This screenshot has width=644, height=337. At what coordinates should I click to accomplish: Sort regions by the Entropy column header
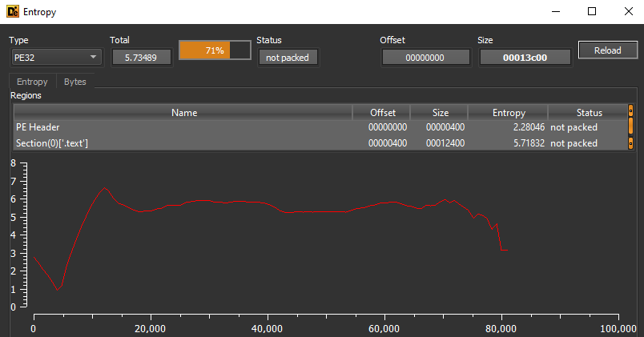[x=508, y=113]
